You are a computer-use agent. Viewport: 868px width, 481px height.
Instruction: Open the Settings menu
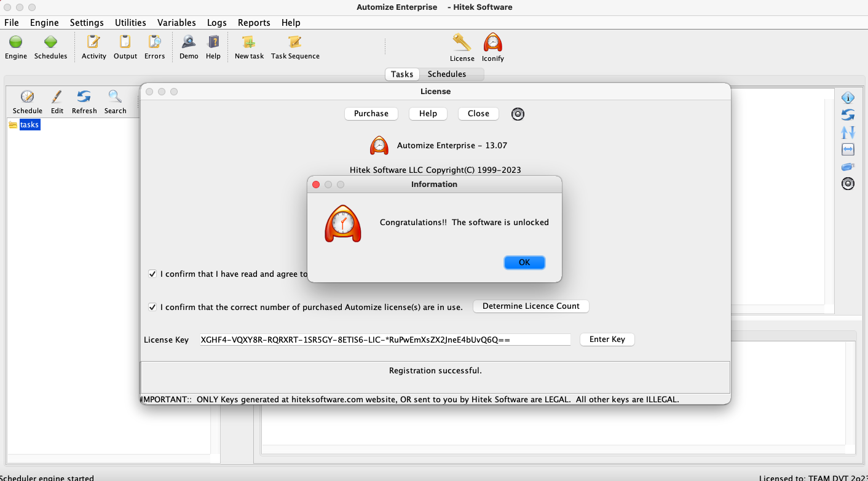pyautogui.click(x=87, y=23)
